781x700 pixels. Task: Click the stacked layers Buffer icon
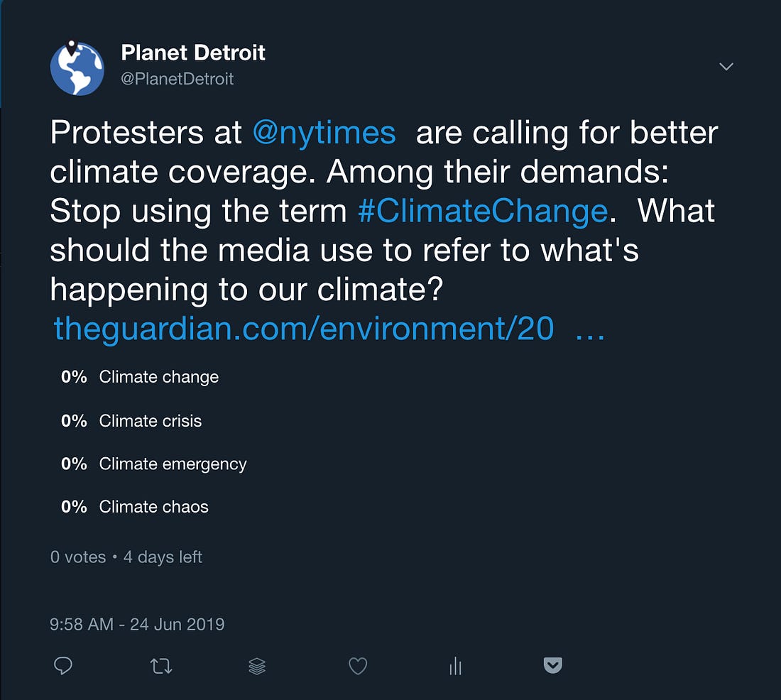257,666
